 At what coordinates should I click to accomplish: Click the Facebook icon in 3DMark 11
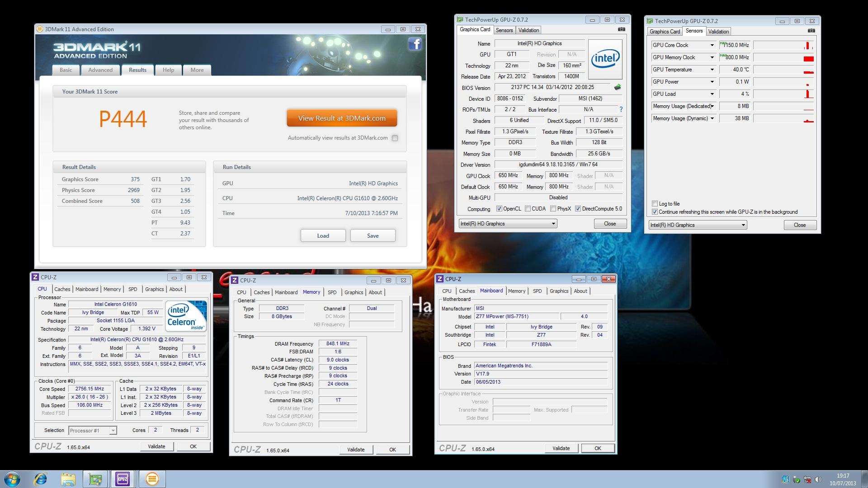click(415, 44)
